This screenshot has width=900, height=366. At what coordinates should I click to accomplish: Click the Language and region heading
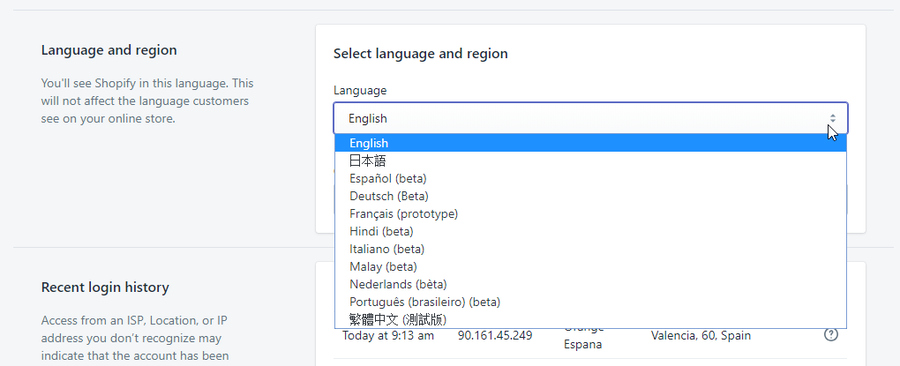pyautogui.click(x=109, y=50)
